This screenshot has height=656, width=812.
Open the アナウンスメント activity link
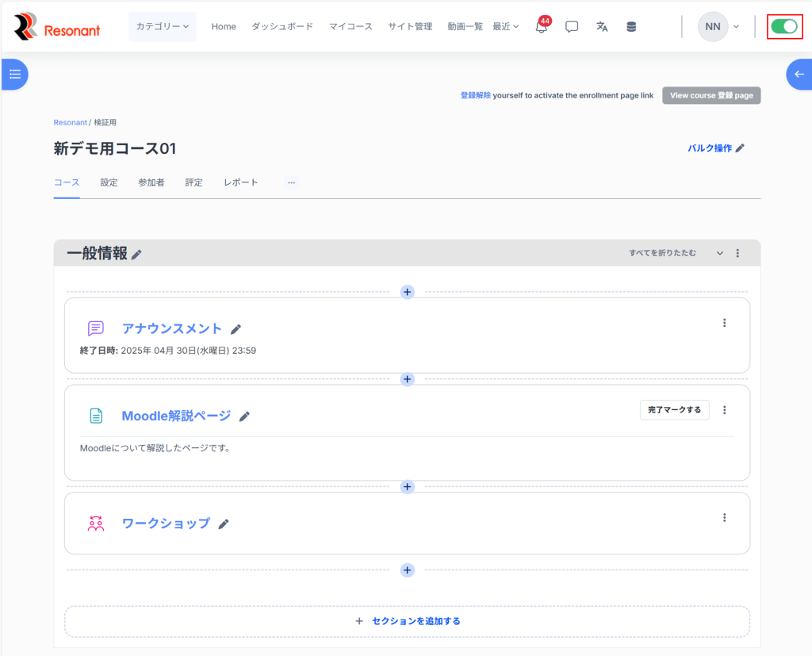pos(171,328)
